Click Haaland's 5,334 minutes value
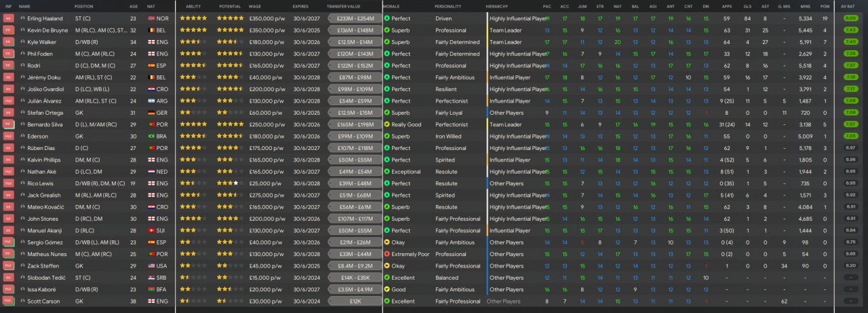This screenshot has width=868, height=313. click(805, 18)
